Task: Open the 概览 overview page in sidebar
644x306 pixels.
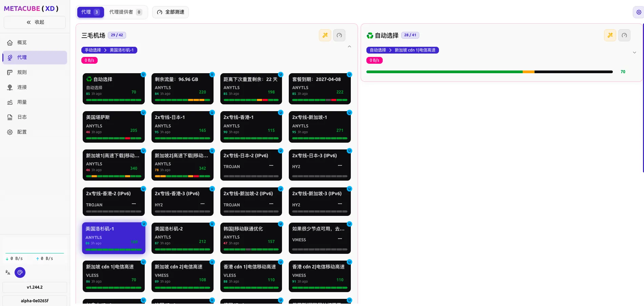Action: (x=22, y=42)
